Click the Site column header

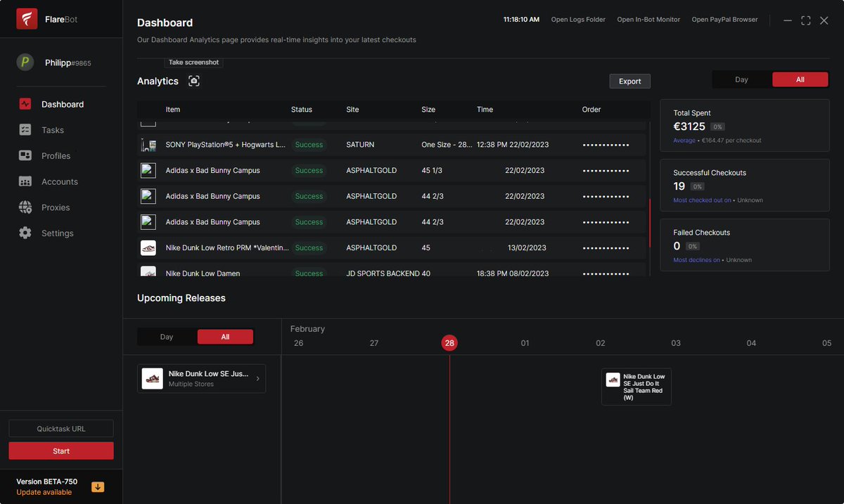(352, 110)
